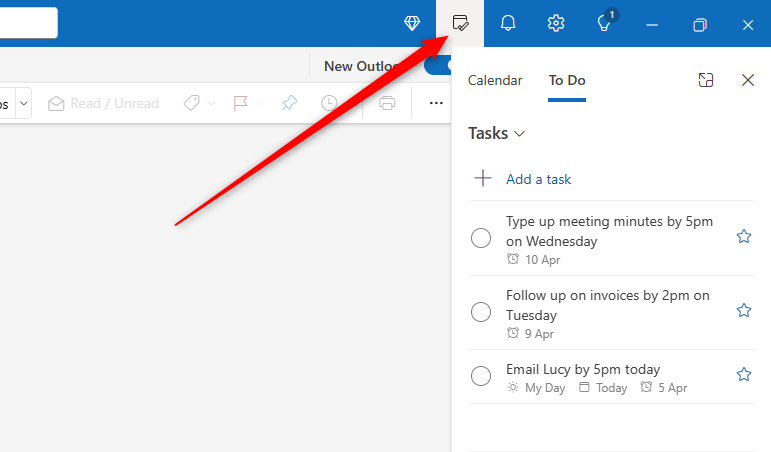Mark 'Type up meeting minutes' task complete
771x452 pixels.
[481, 237]
